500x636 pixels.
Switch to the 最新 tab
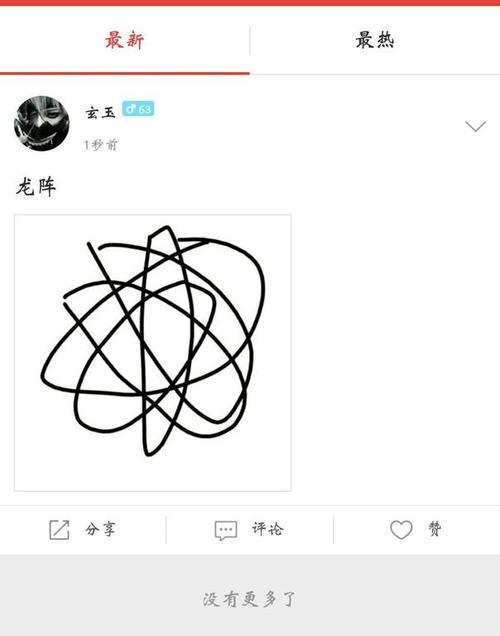124,40
